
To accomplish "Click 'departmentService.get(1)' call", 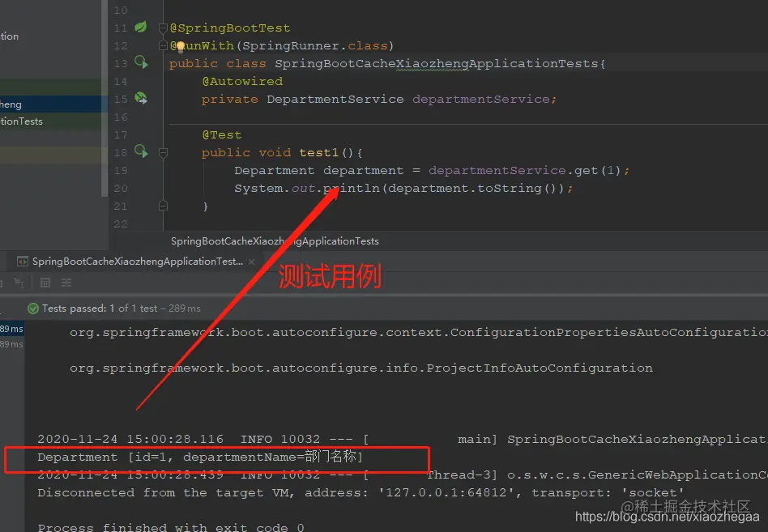I will coord(524,170).
